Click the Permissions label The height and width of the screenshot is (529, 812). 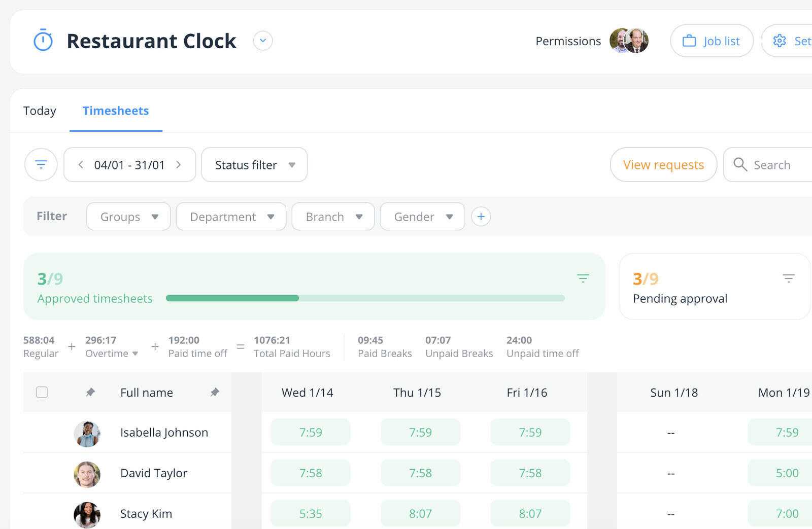tap(568, 41)
